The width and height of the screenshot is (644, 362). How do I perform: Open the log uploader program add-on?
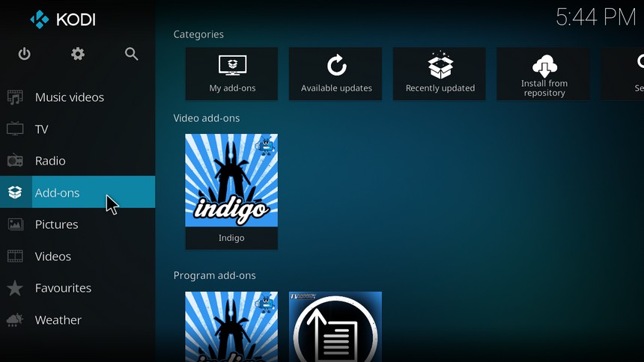335,327
